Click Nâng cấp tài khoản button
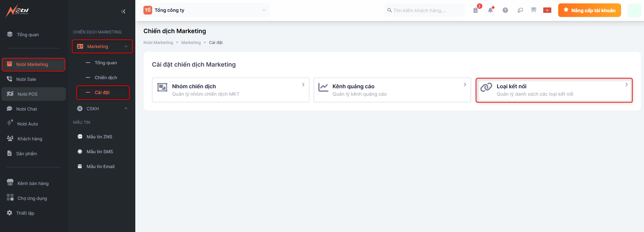 click(x=589, y=10)
